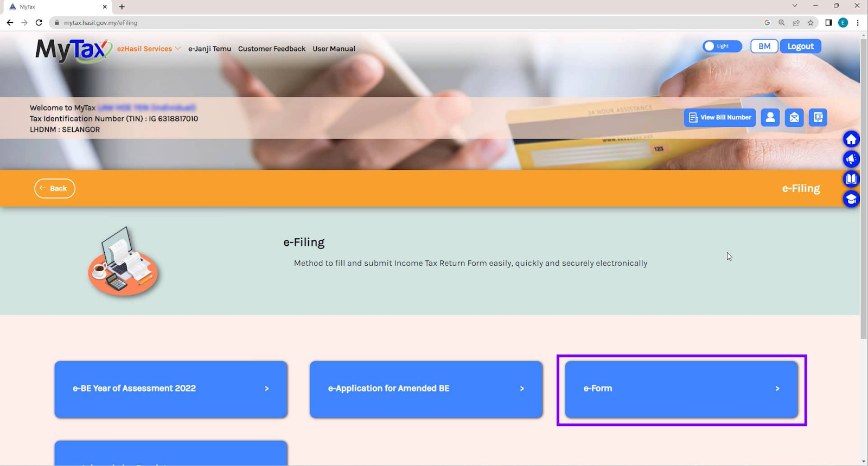This screenshot has height=466, width=868.
Task: Click the share page icon in address bar
Action: pyautogui.click(x=796, y=23)
